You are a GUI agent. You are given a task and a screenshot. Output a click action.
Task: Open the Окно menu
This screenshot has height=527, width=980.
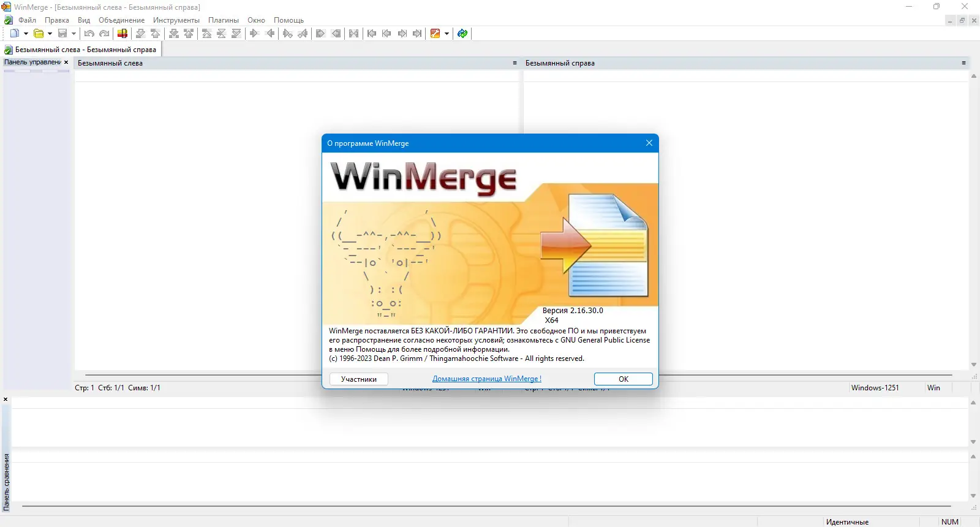256,20
